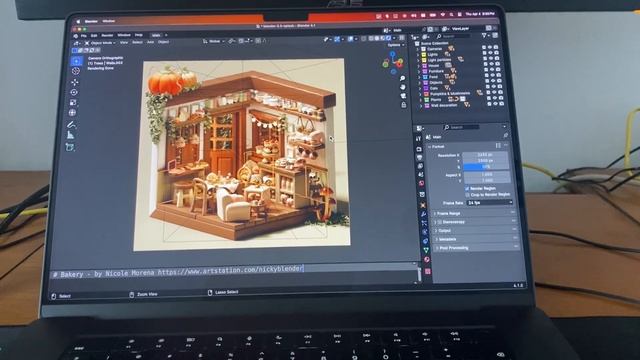Open the Modifiers wrench properties tab
The width and height of the screenshot is (640, 360).
pyautogui.click(x=423, y=213)
